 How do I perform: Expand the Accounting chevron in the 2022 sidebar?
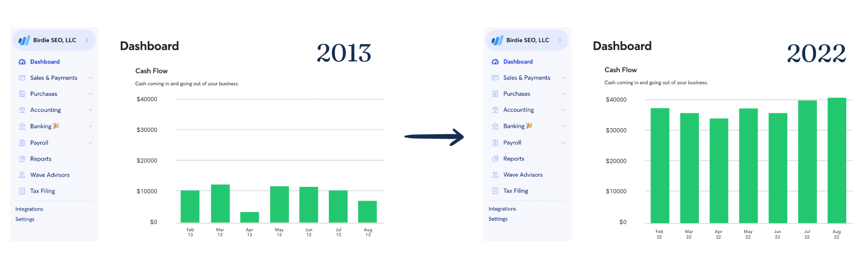pyautogui.click(x=563, y=110)
